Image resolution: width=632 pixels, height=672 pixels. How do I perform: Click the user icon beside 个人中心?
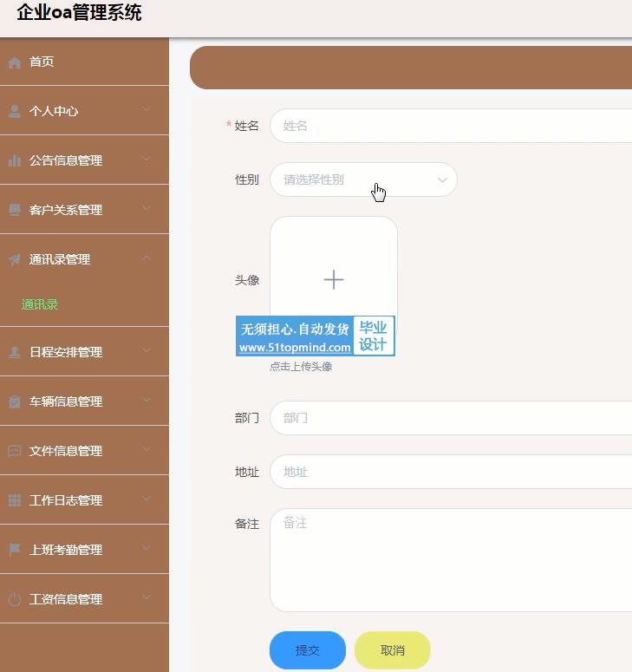click(x=14, y=112)
